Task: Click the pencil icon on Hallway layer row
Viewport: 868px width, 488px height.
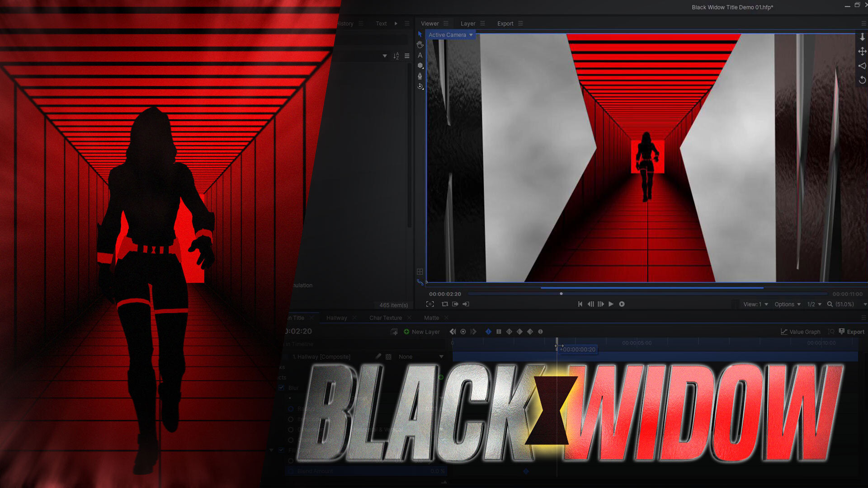Action: pyautogui.click(x=378, y=357)
